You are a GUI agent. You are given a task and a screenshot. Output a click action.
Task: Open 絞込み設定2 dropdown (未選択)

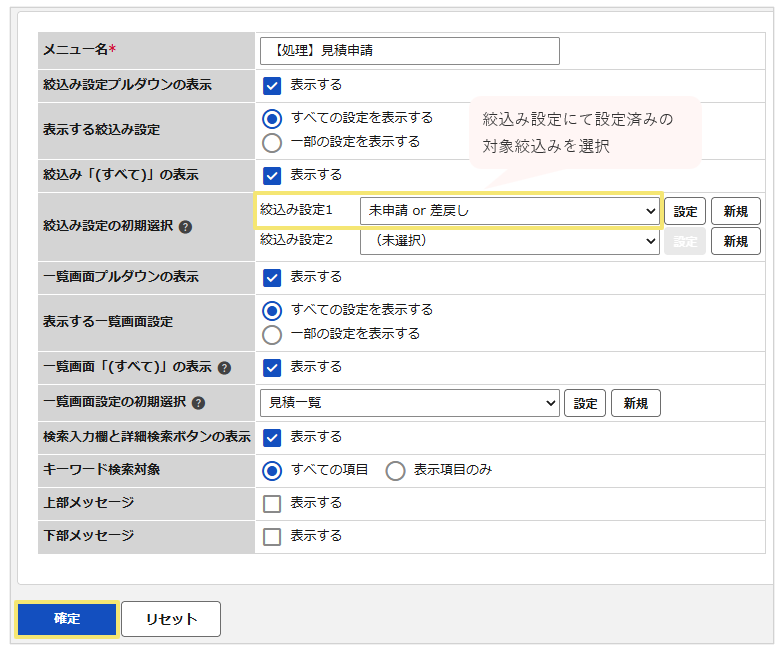pos(510,241)
